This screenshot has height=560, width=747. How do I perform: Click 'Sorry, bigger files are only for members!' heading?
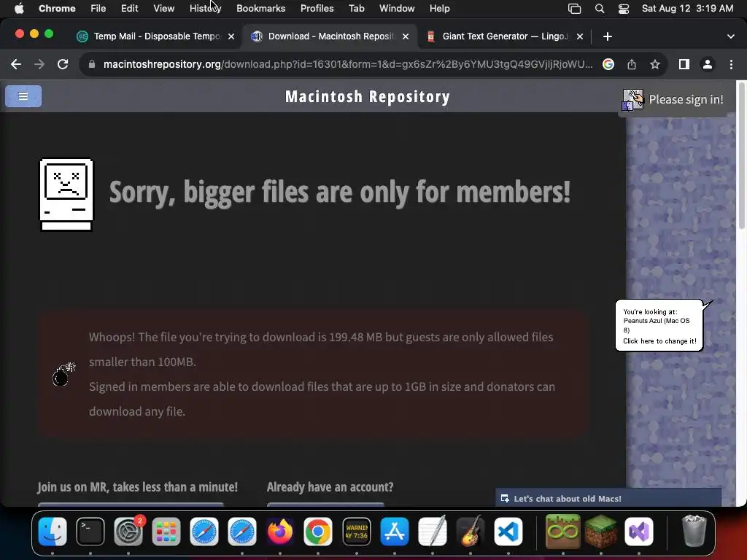340,192
